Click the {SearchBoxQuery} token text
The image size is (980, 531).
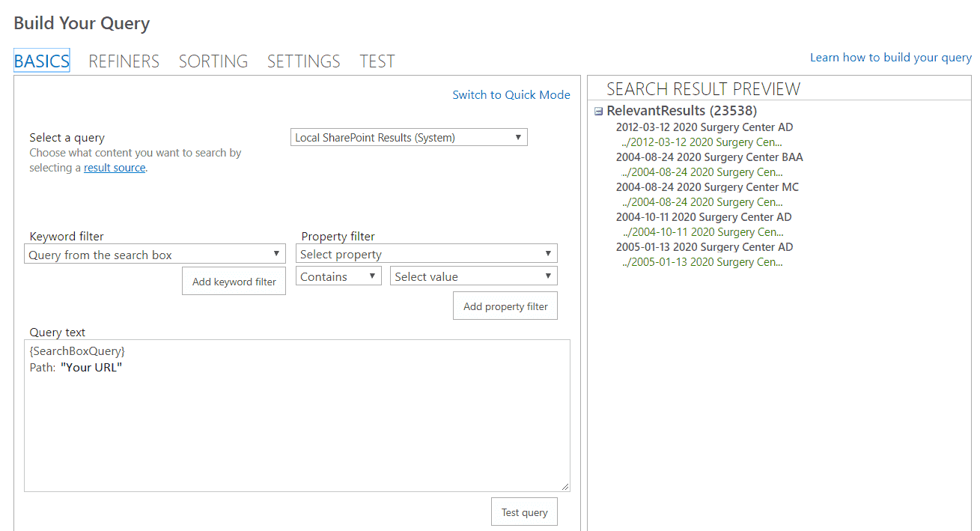77,351
